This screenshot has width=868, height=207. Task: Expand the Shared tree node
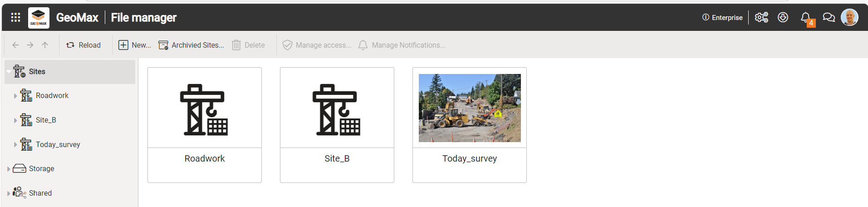9,193
